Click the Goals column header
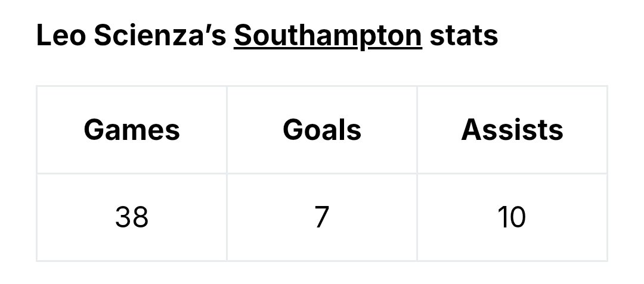This screenshot has width=644, height=284. coord(322,130)
